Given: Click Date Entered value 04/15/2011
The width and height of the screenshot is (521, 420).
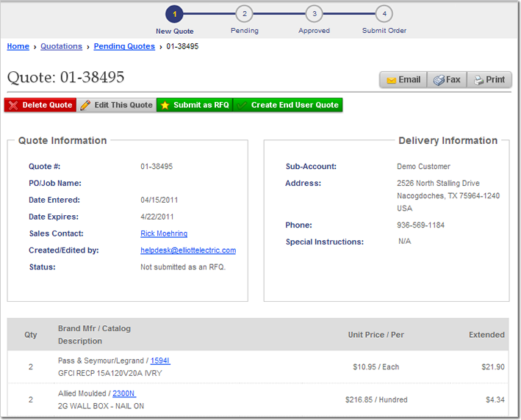Looking at the screenshot, I should point(159,200).
